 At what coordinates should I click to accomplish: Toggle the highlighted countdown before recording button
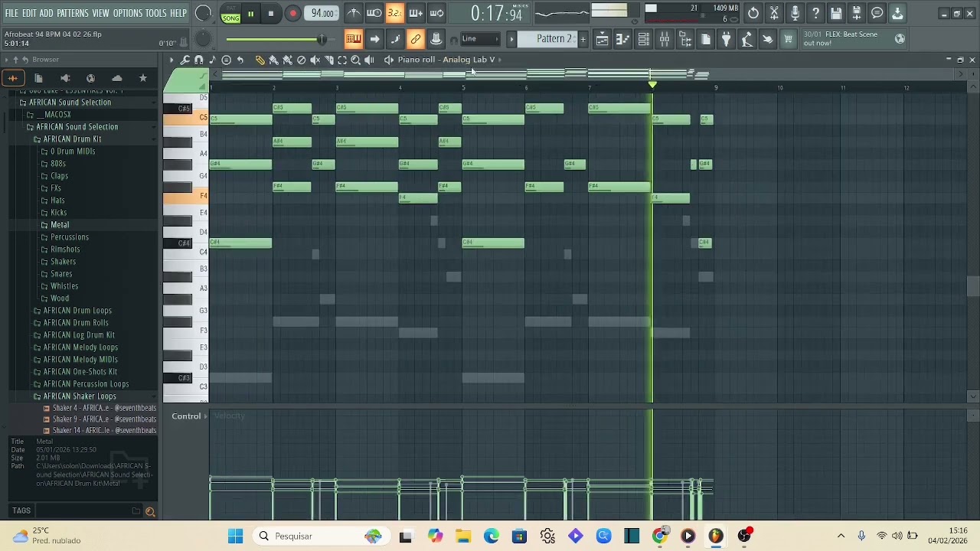point(394,13)
